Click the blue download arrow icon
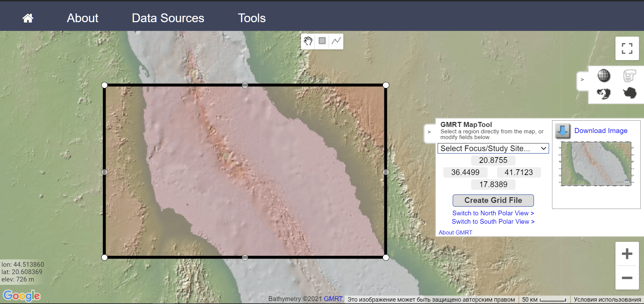The image size is (644, 304). pyautogui.click(x=563, y=131)
